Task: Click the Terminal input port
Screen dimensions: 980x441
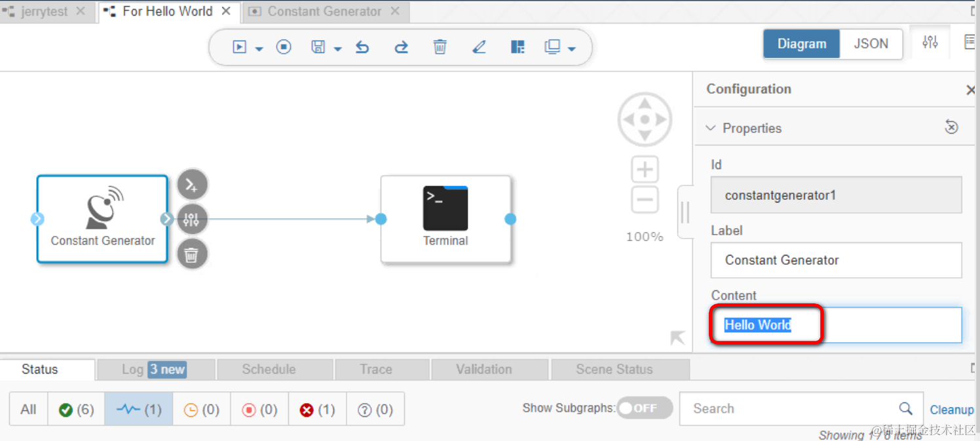Action: 381,219
